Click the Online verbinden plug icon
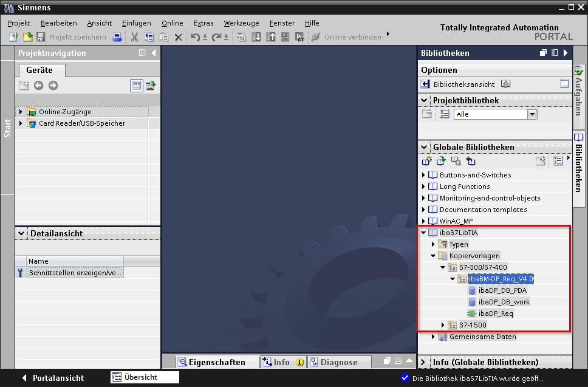588x387 pixels. coord(316,36)
